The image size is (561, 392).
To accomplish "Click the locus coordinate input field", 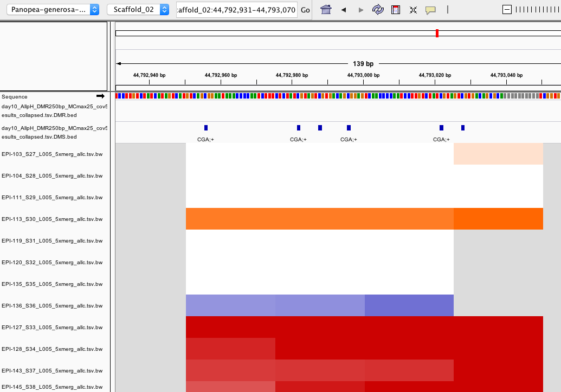I will pos(236,10).
